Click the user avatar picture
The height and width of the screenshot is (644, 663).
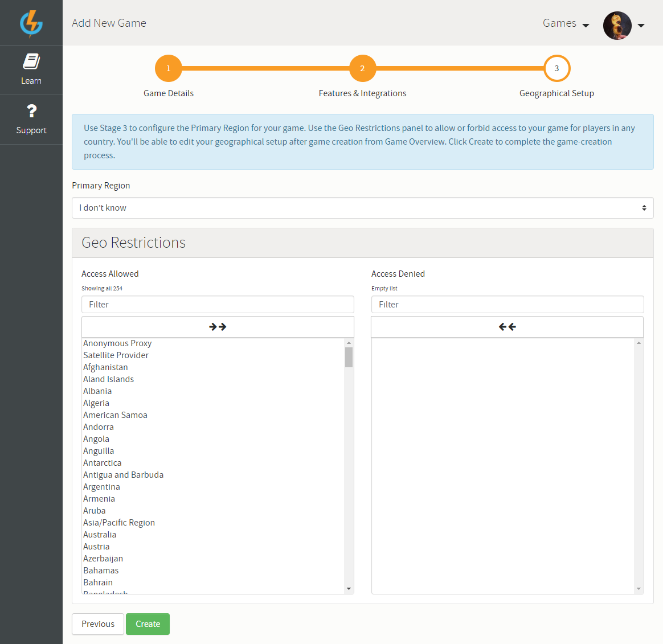[x=617, y=26]
